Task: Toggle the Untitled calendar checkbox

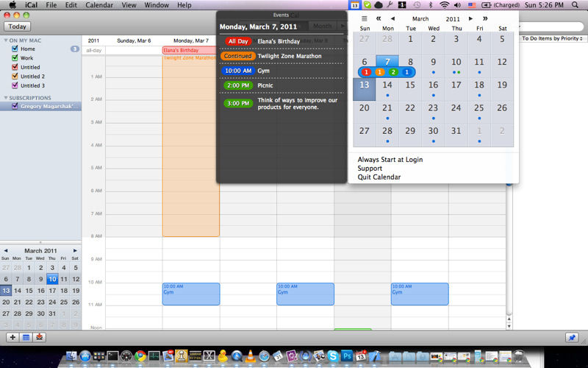Action: pos(15,67)
